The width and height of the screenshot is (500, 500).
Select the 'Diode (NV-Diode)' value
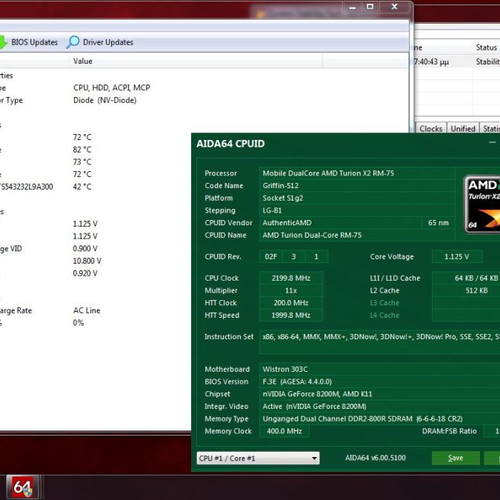105,100
